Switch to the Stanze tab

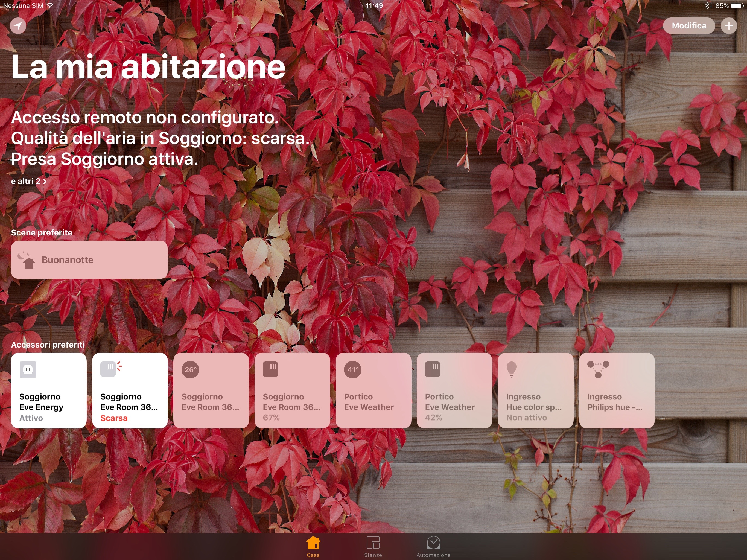point(373,547)
